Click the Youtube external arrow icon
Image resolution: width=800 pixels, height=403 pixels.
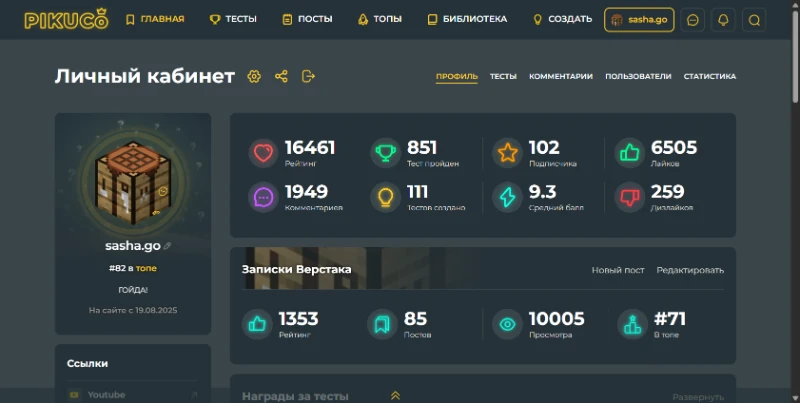coord(194,395)
